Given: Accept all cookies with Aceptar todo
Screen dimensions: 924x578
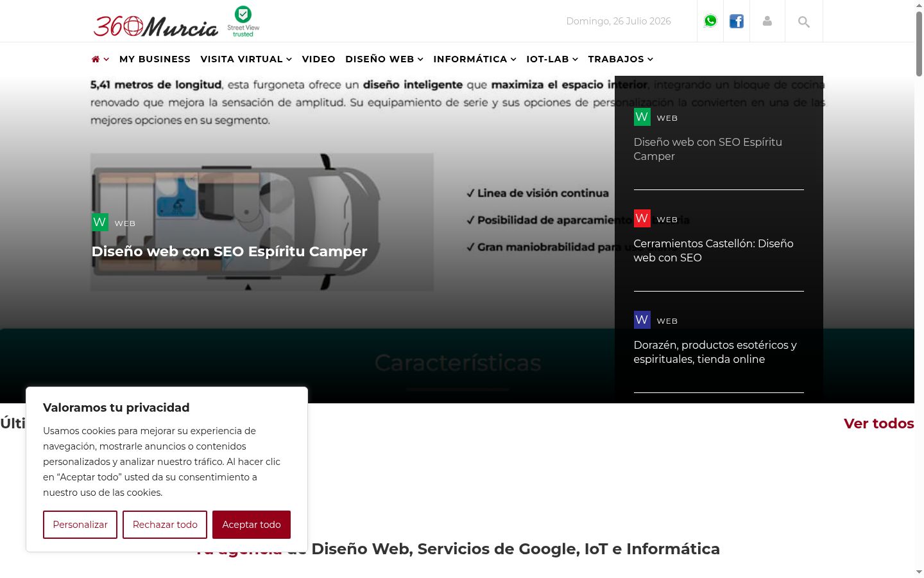Looking at the screenshot, I should (x=252, y=525).
